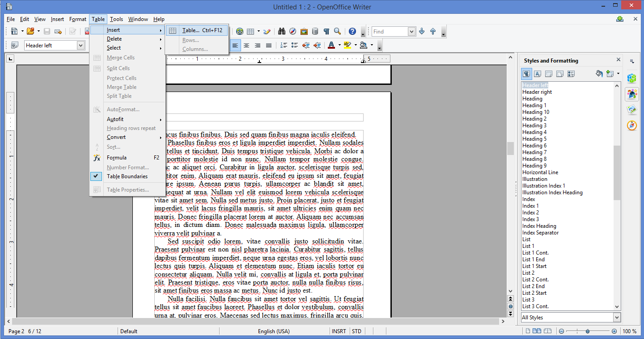Click the Zoom In plus button
Screen dimensions: 644x339
614,331
